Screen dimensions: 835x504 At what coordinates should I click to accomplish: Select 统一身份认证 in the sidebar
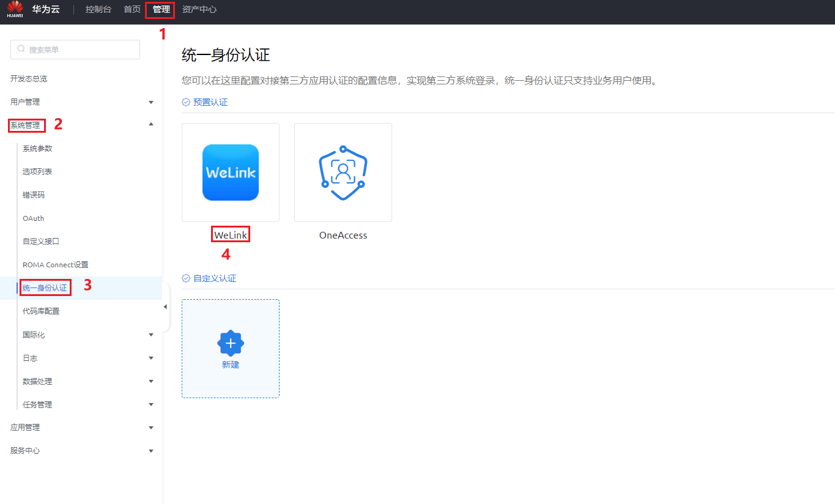[x=45, y=287]
